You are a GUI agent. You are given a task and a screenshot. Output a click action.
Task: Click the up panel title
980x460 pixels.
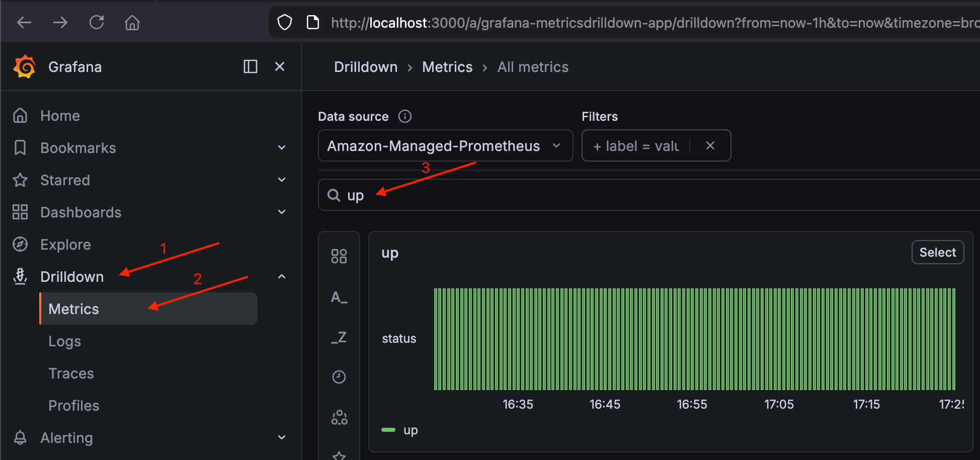tap(390, 253)
